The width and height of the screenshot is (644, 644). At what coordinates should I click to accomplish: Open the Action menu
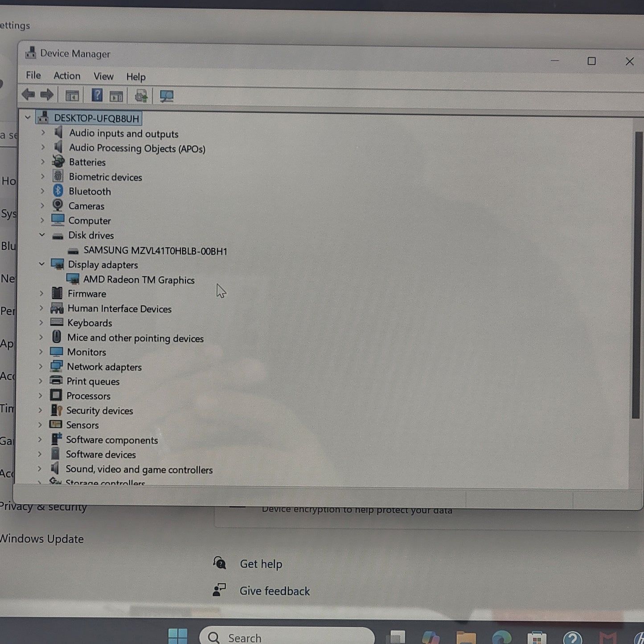click(66, 76)
